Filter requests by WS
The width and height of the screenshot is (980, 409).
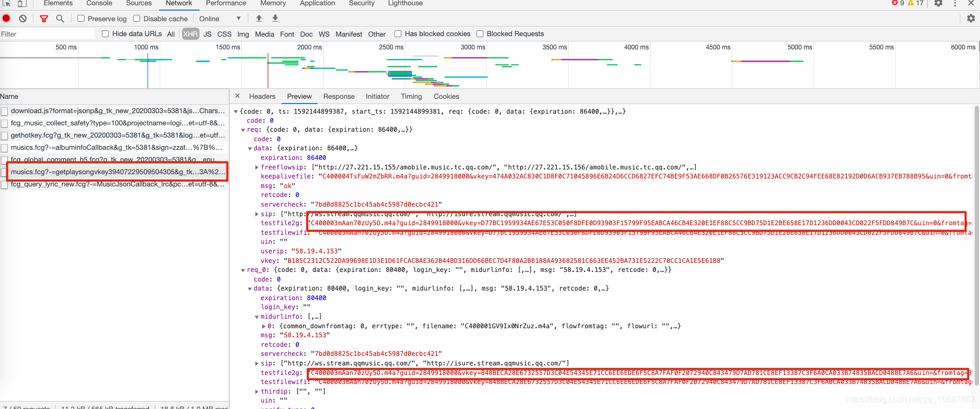pos(324,34)
